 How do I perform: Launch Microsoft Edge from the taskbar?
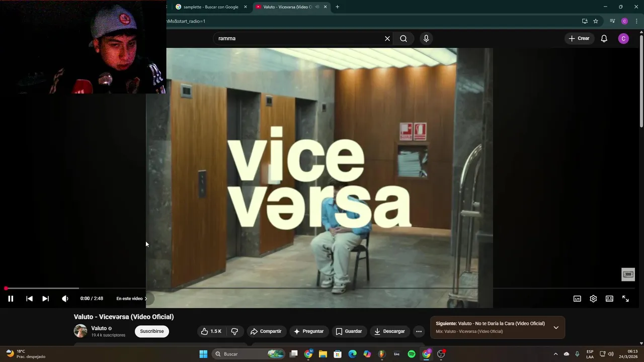pos(353,354)
